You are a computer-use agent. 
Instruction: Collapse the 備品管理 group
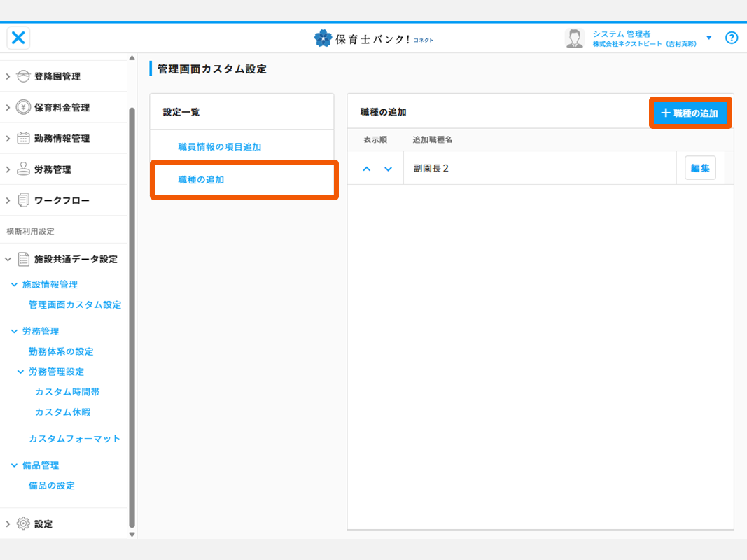click(14, 465)
